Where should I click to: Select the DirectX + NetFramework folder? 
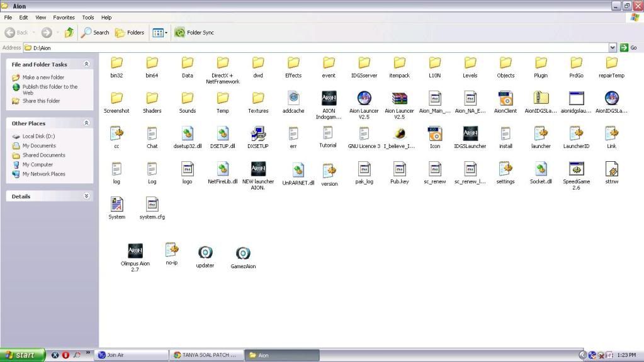pos(223,63)
